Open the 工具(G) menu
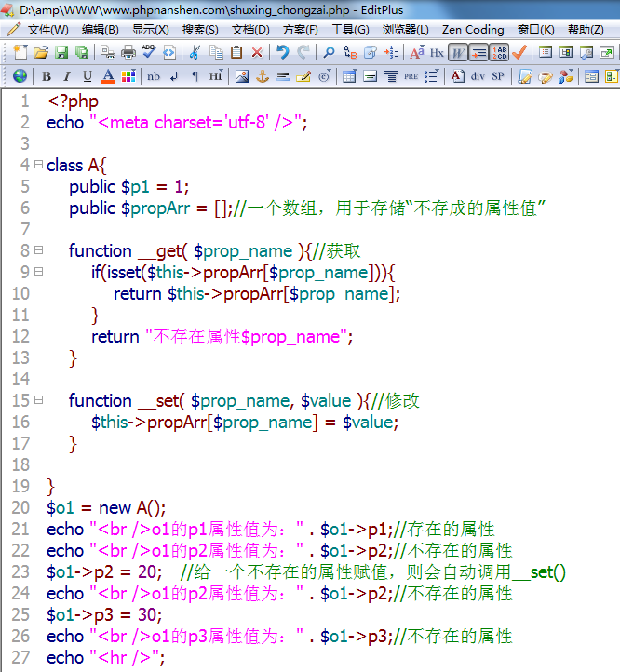 [x=350, y=30]
